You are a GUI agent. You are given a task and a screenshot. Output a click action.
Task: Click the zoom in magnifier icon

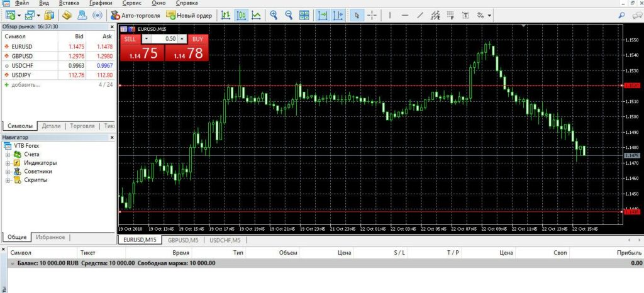pyautogui.click(x=273, y=14)
